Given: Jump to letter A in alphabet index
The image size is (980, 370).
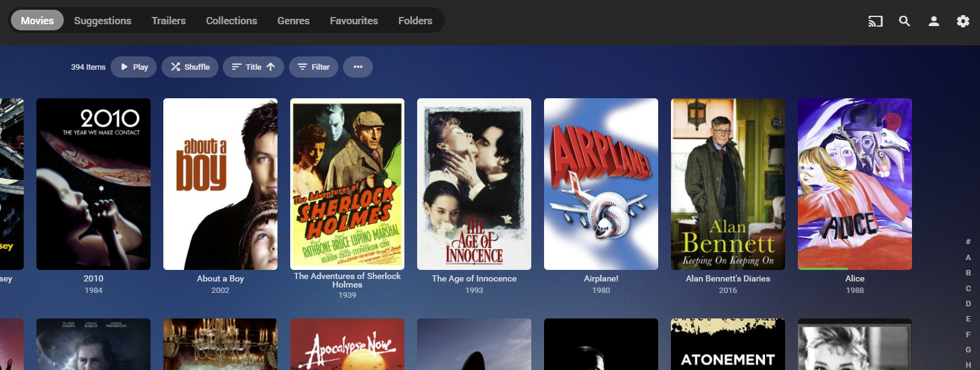Looking at the screenshot, I should [x=968, y=258].
